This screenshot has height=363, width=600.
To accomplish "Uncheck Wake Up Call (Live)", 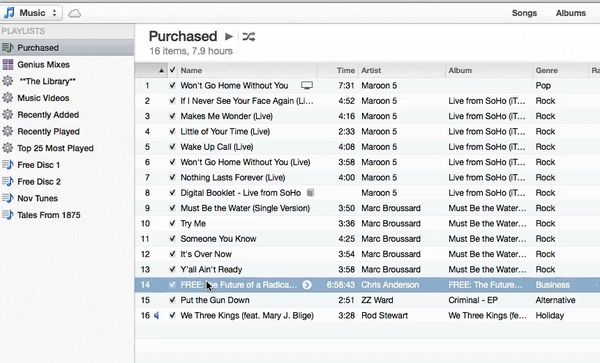I will click(x=173, y=147).
